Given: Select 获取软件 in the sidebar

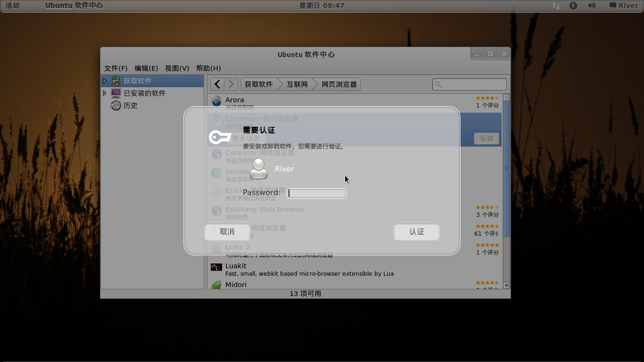Looking at the screenshot, I should 153,81.
